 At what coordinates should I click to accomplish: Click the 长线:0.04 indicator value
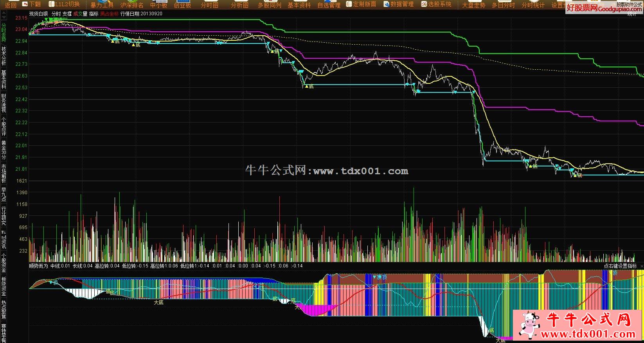click(83, 266)
